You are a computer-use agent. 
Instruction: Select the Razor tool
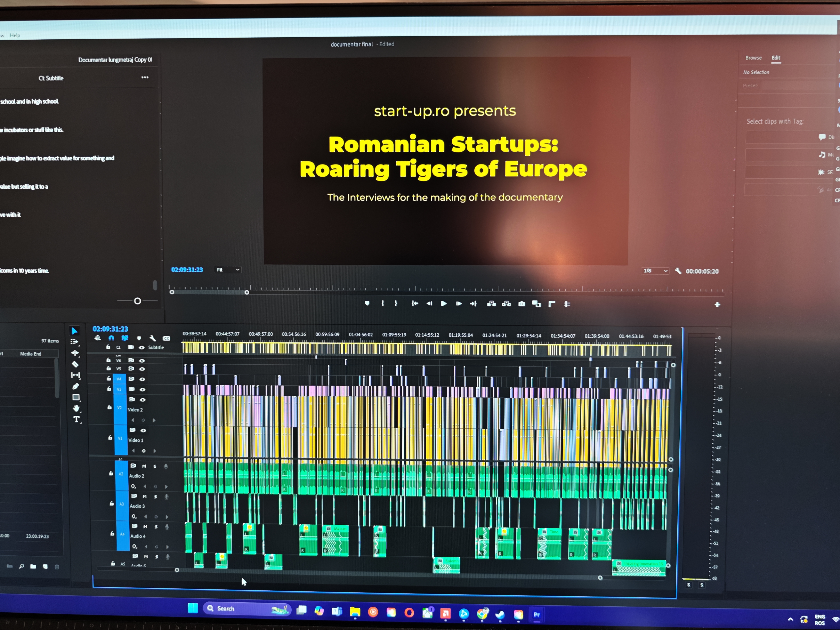(75, 364)
